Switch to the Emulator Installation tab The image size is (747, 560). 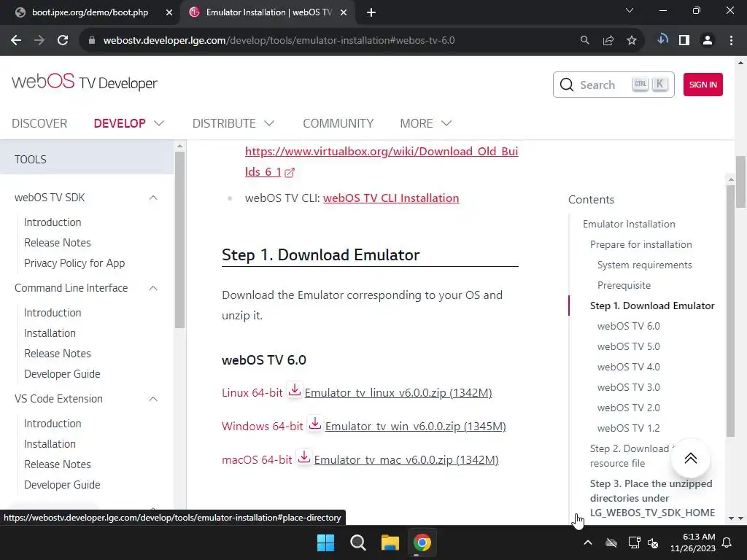coord(268,12)
